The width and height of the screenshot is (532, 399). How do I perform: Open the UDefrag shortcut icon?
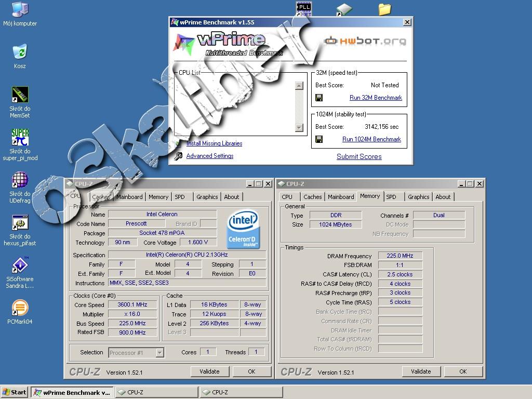(20, 179)
